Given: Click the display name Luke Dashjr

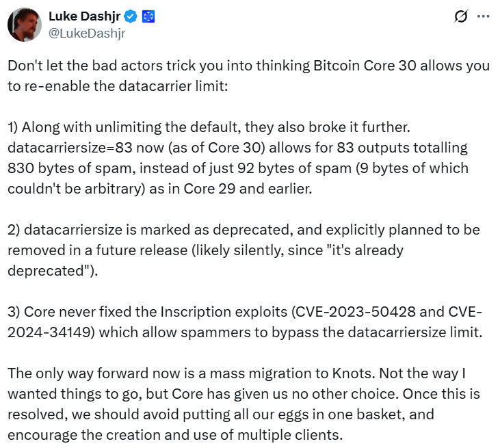Looking at the screenshot, I should [x=85, y=16].
